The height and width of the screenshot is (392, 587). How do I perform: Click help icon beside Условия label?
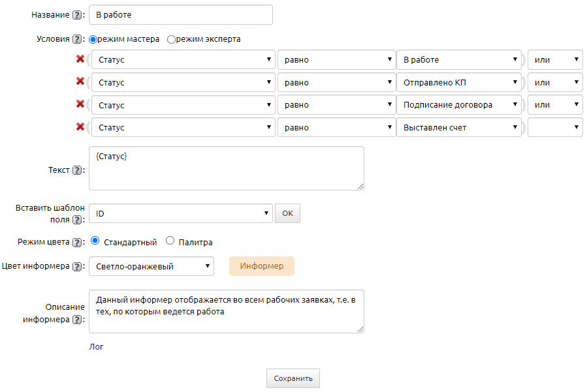click(x=76, y=39)
